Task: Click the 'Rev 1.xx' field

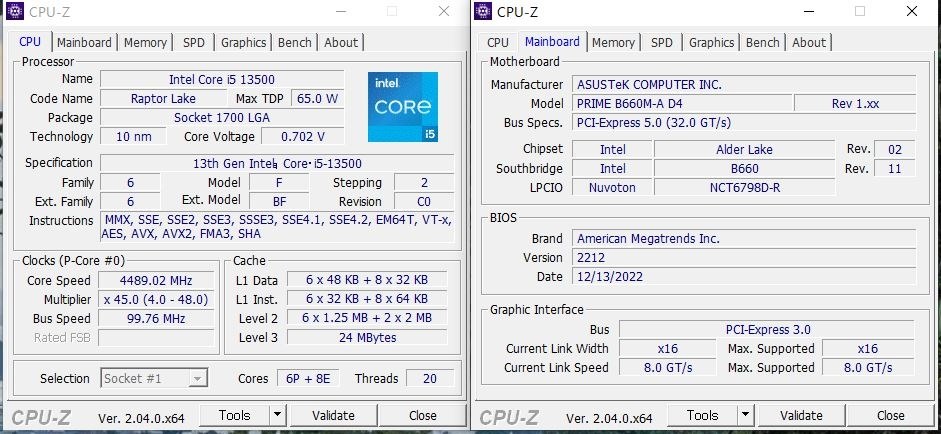Action: (x=855, y=104)
